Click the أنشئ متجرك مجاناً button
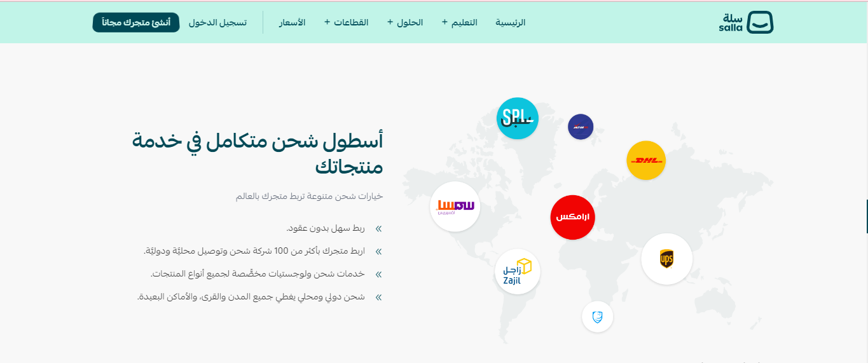The image size is (868, 363). [136, 22]
